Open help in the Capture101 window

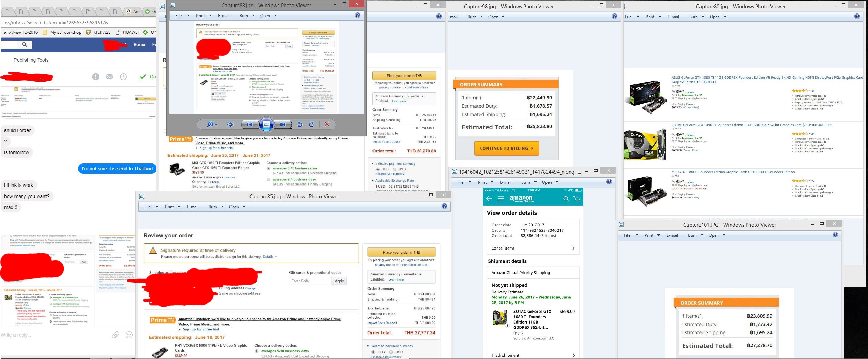(835, 235)
